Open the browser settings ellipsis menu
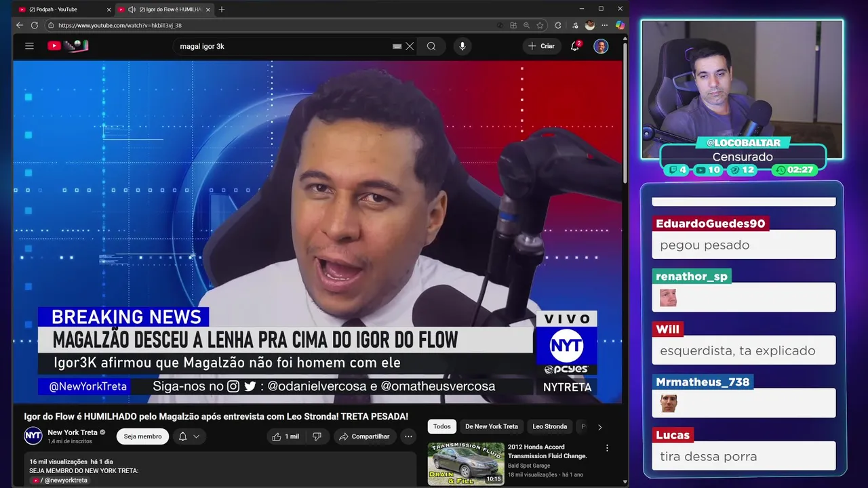Viewport: 868px width, 488px height. (605, 25)
